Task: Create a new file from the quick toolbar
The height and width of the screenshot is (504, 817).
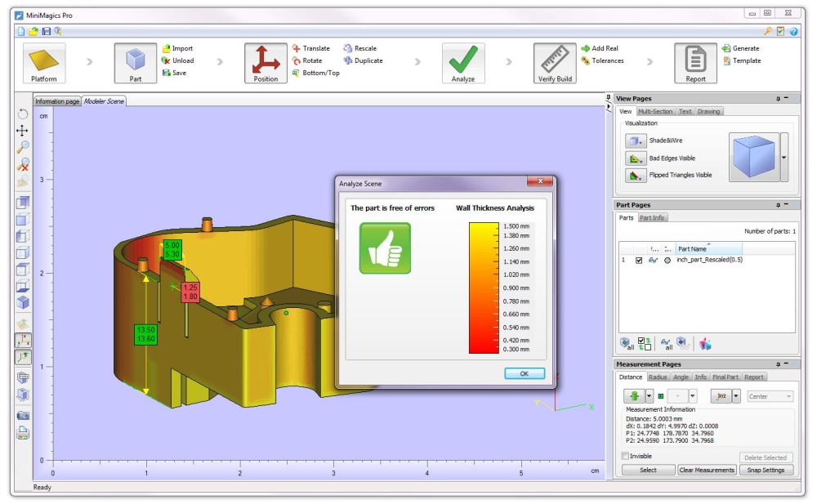Action: 21,31
